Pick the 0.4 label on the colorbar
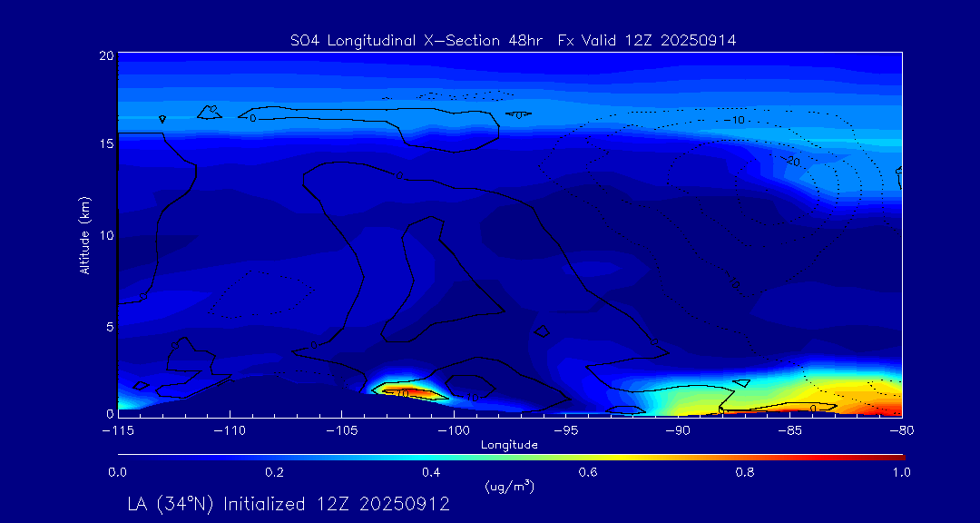 point(431,472)
